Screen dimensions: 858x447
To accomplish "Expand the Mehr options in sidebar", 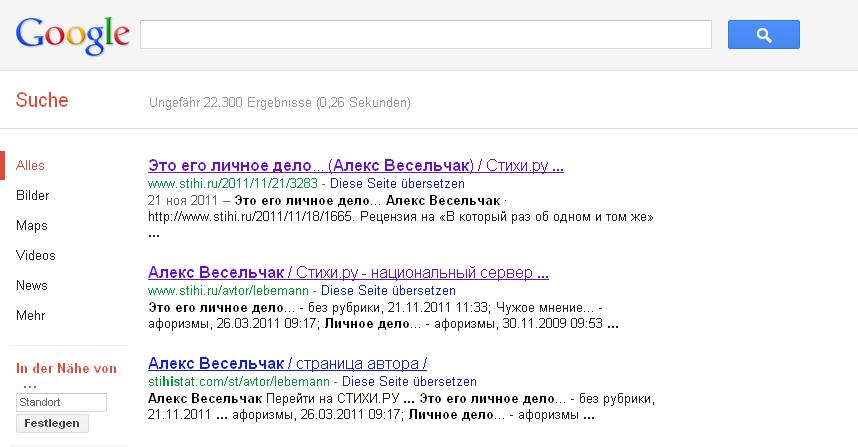I will 31,316.
